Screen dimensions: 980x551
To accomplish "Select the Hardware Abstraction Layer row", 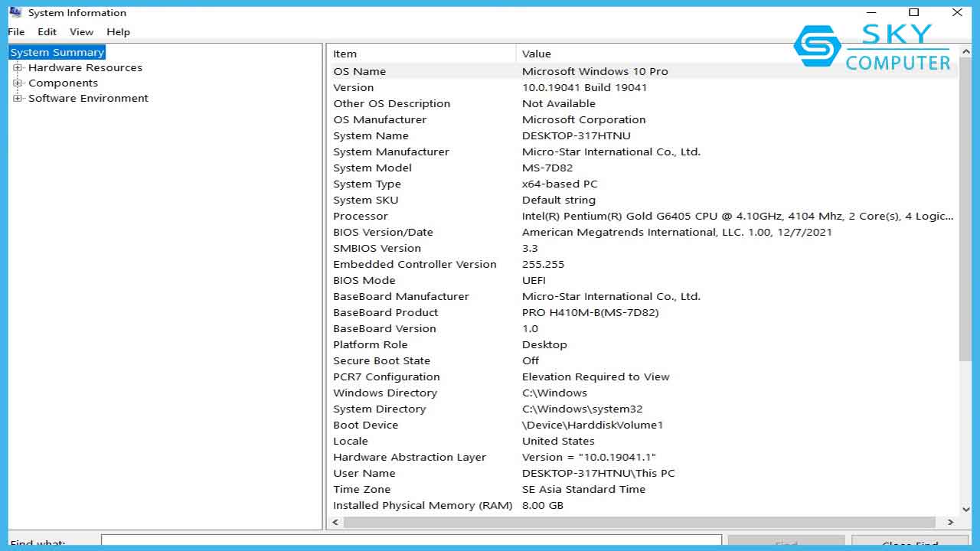I will [643, 457].
